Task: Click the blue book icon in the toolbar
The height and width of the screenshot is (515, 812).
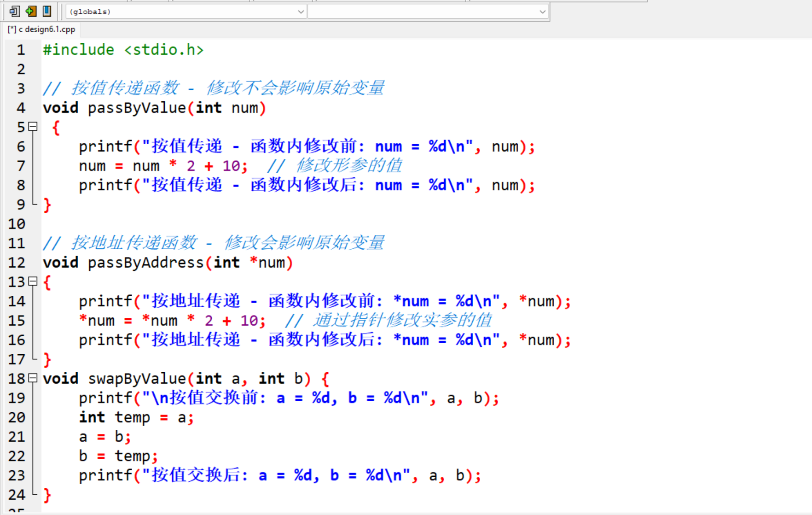Action: tap(46, 11)
